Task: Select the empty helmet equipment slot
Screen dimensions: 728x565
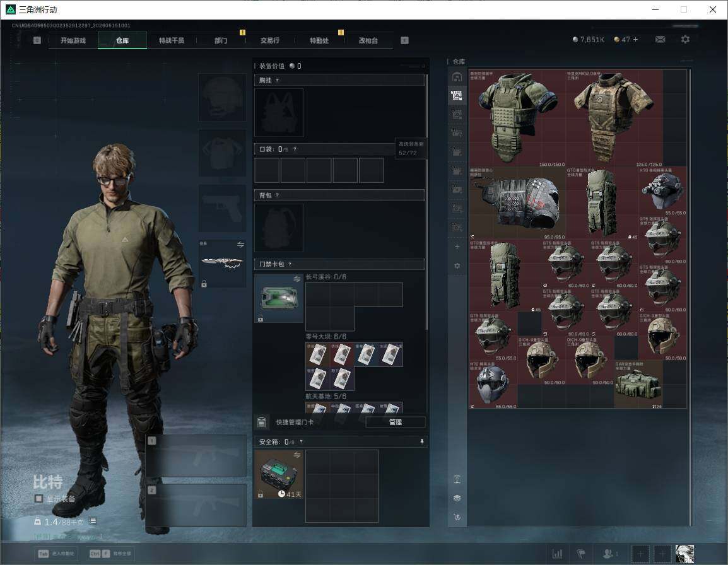Action: click(223, 98)
